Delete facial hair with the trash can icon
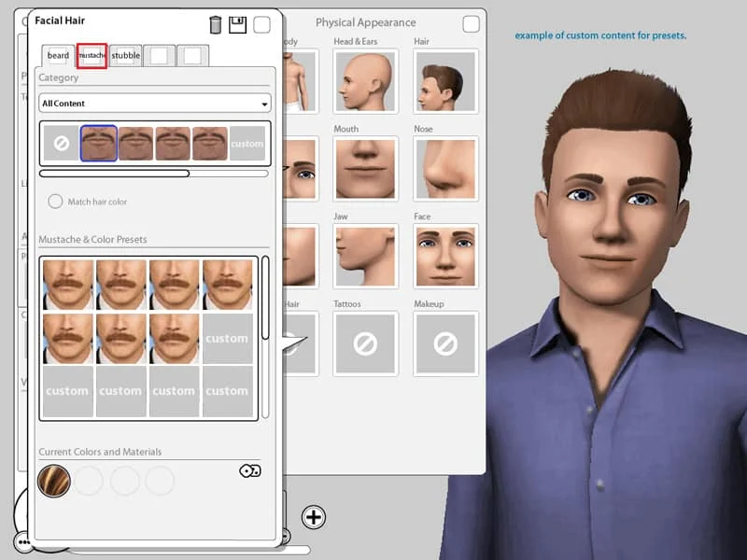 click(216, 25)
